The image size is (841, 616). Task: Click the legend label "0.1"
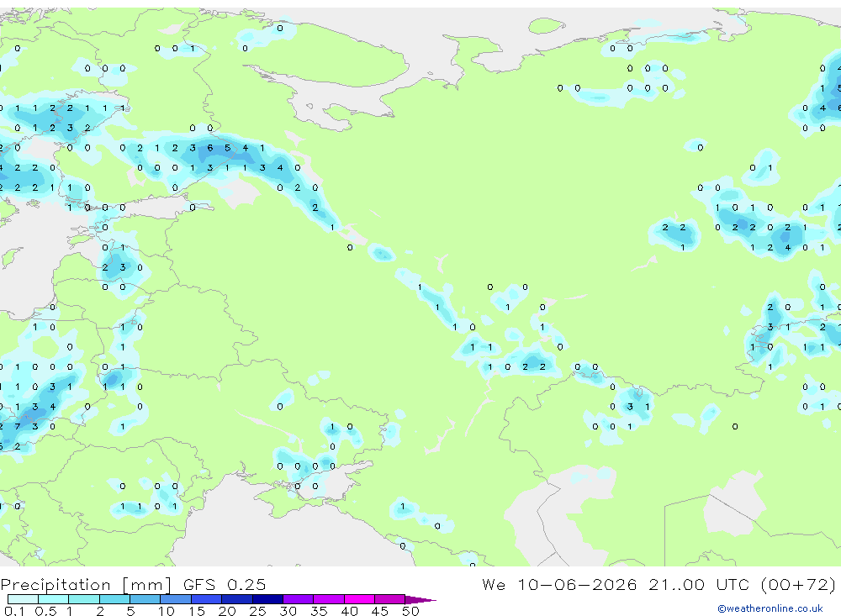click(x=14, y=611)
